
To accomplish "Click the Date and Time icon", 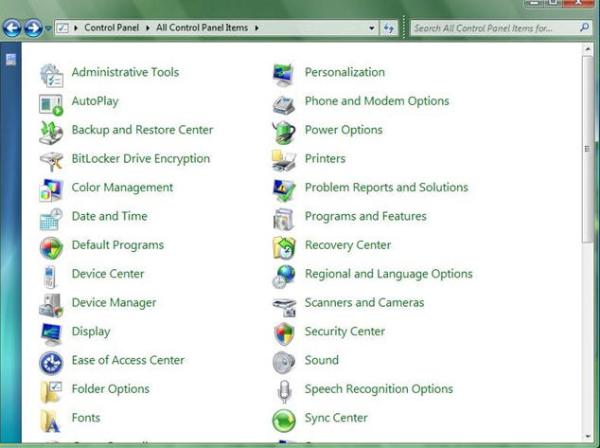I will coord(51,219).
